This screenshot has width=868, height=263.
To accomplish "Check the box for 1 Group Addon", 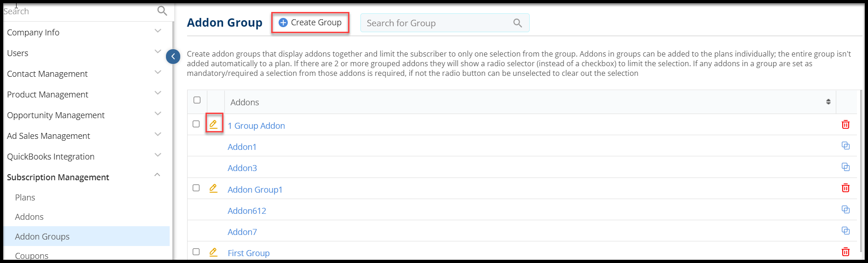I will [196, 124].
